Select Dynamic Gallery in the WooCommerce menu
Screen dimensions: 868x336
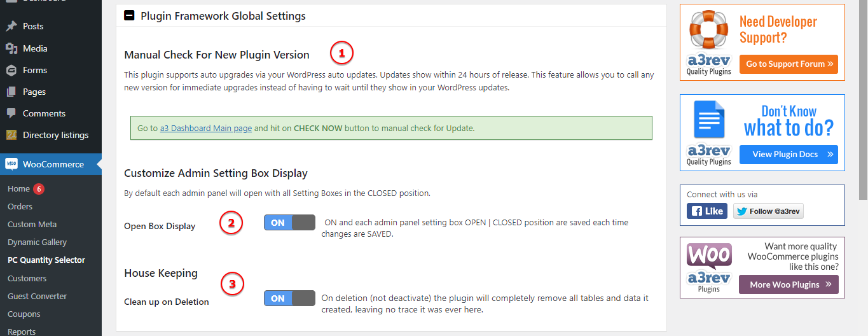click(37, 242)
